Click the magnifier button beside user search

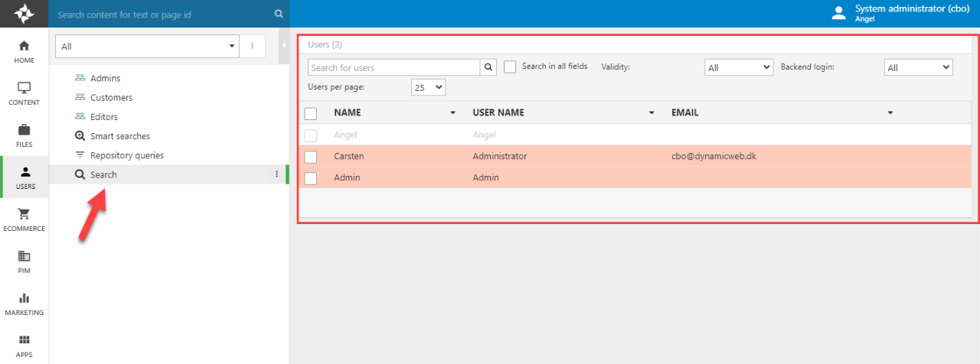click(488, 67)
